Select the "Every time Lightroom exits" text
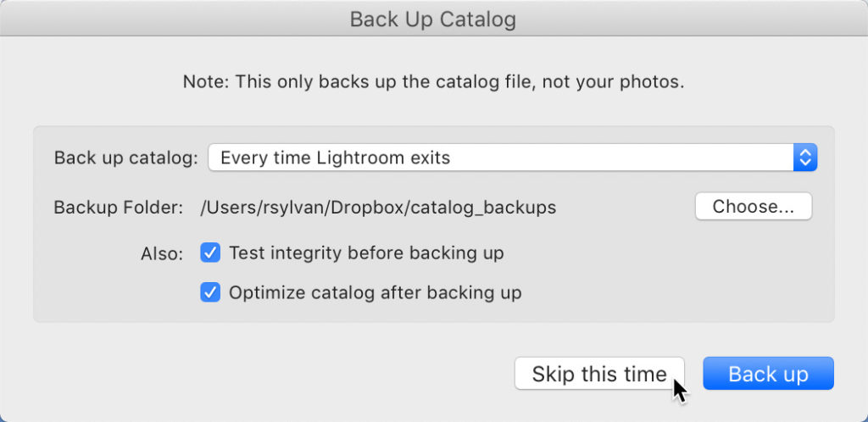Screen dimensions: 868x422 [335, 158]
